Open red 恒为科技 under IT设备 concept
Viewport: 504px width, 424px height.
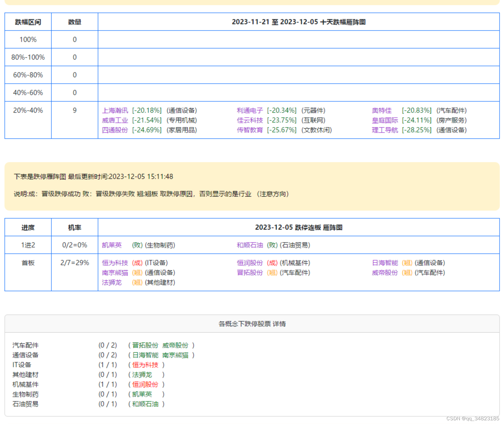tap(145, 365)
